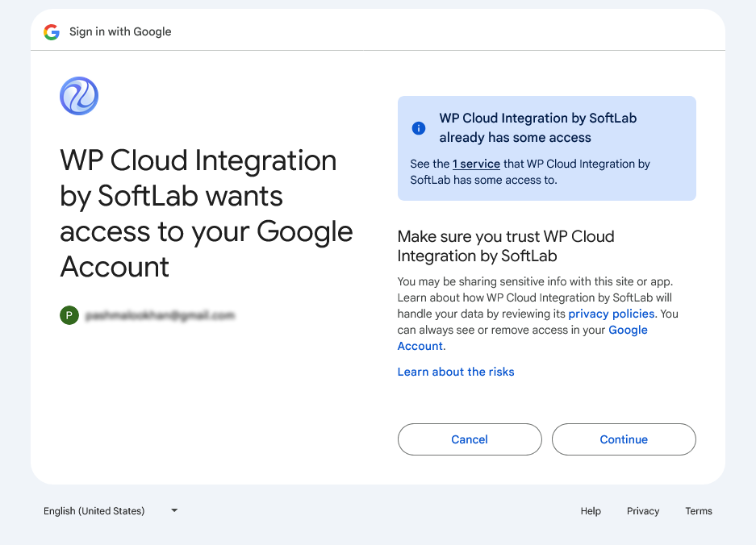
Task: Open the privacy policies link
Action: (612, 314)
